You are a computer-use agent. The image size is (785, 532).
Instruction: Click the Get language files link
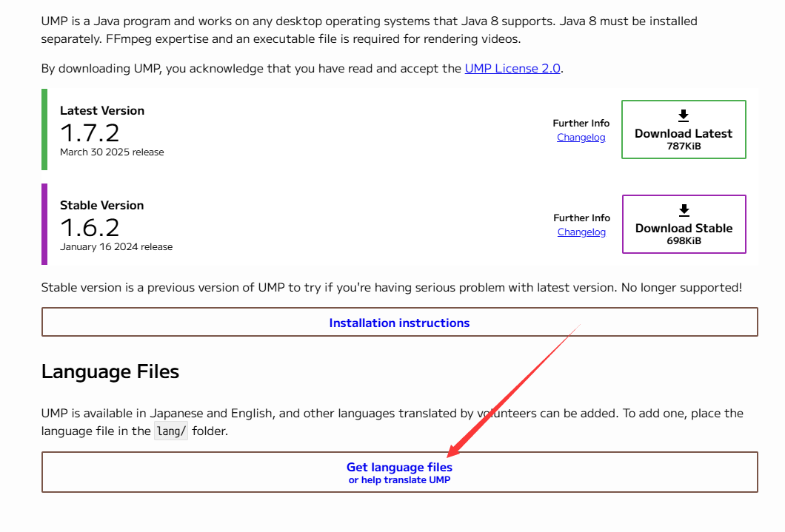[399, 467]
